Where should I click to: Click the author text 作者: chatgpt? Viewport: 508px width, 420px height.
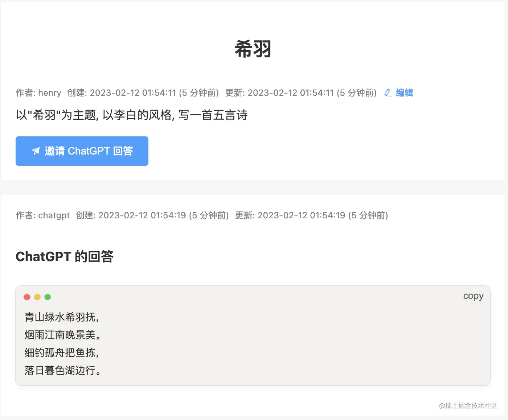point(42,215)
